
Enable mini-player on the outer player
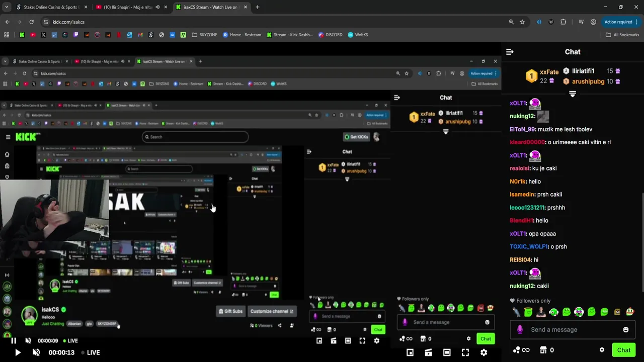click(x=410, y=352)
